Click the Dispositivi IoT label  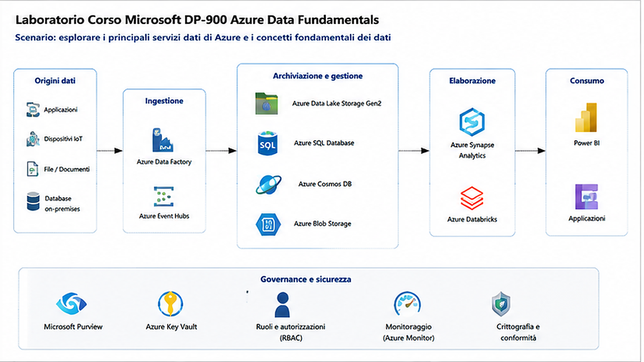(x=63, y=139)
